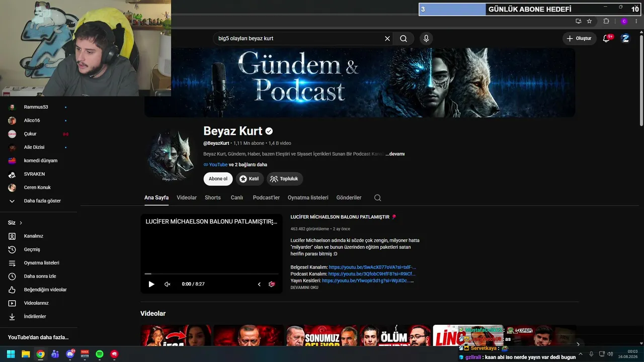The height and width of the screenshot is (362, 644).
Task: Click the search magnifier button
Action: [x=404, y=39]
